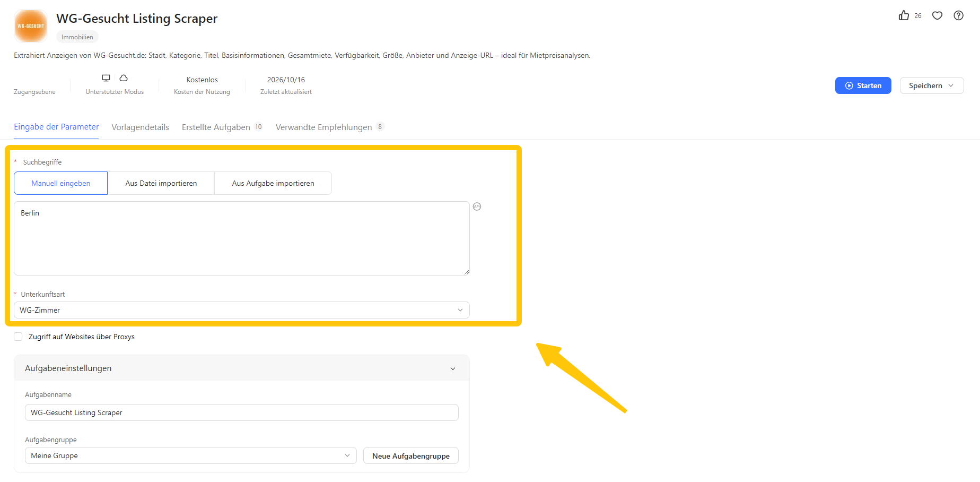Select Manuell eingeben input mode

click(61, 183)
